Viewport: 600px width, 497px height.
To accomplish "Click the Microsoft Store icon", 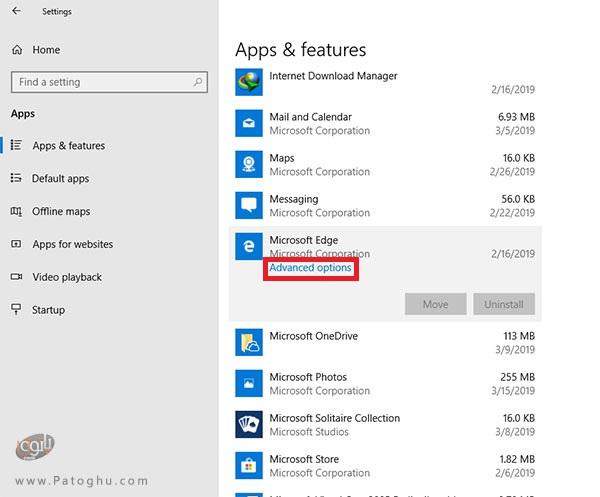I will click(x=249, y=466).
